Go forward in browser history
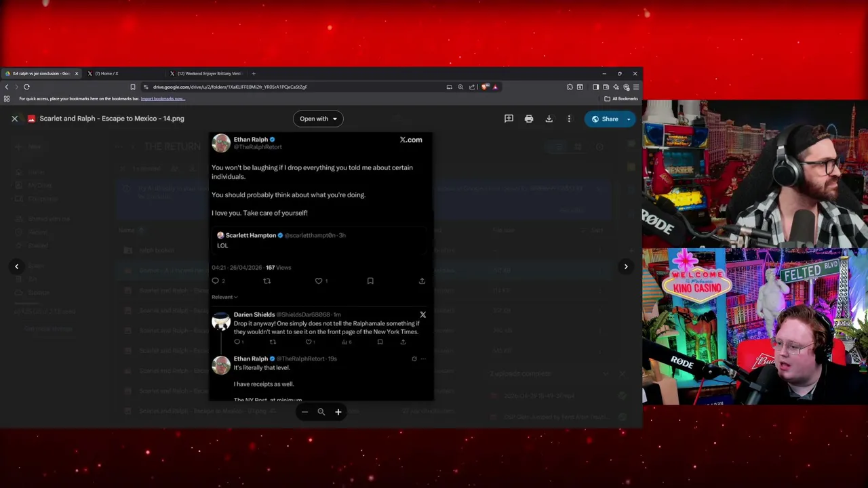Image resolution: width=868 pixels, height=488 pixels. (16, 87)
